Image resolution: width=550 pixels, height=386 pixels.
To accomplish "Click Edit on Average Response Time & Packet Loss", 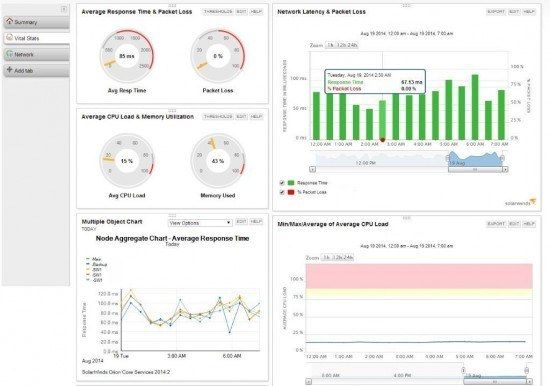I will [241, 12].
